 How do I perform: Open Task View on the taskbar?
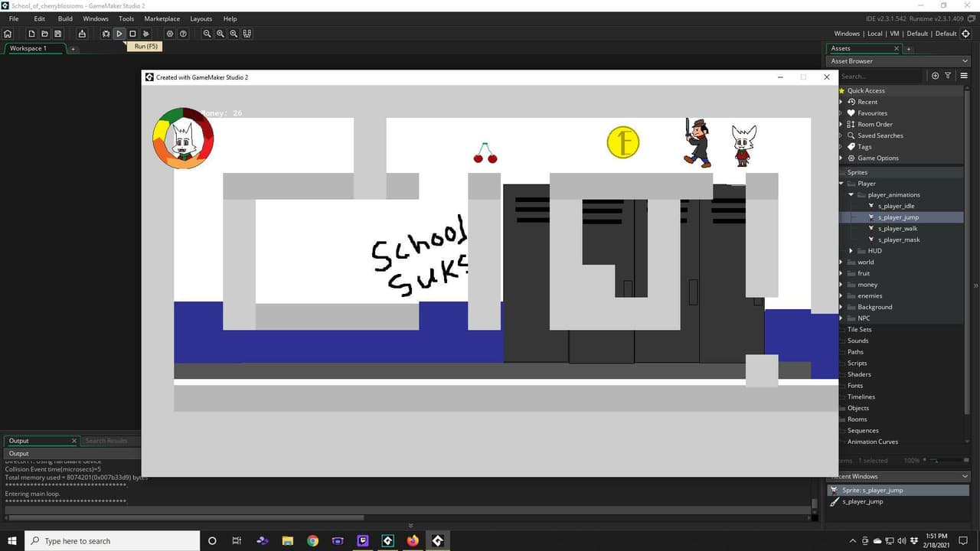coord(237,541)
